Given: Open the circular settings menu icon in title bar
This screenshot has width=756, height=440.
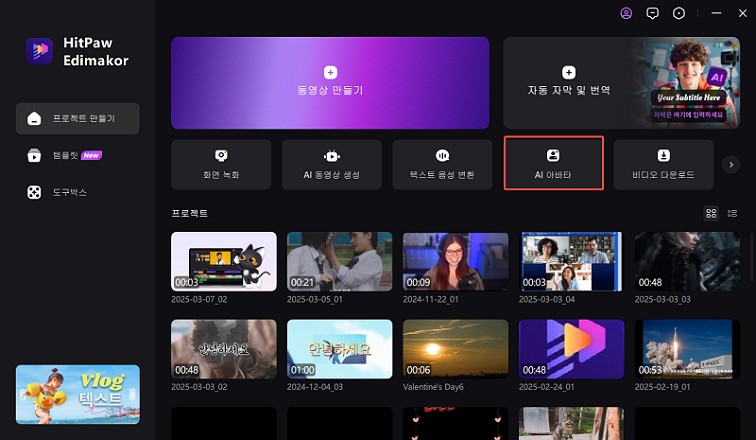Looking at the screenshot, I should 680,13.
